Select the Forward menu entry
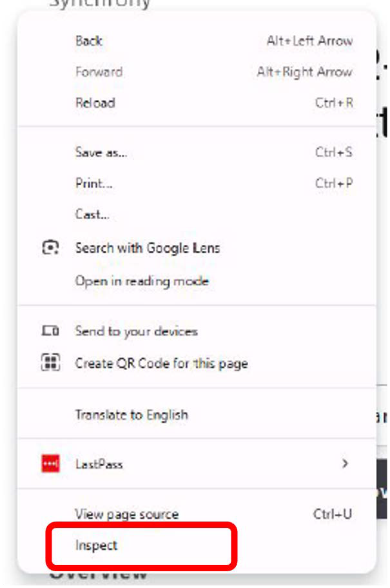 pos(99,72)
